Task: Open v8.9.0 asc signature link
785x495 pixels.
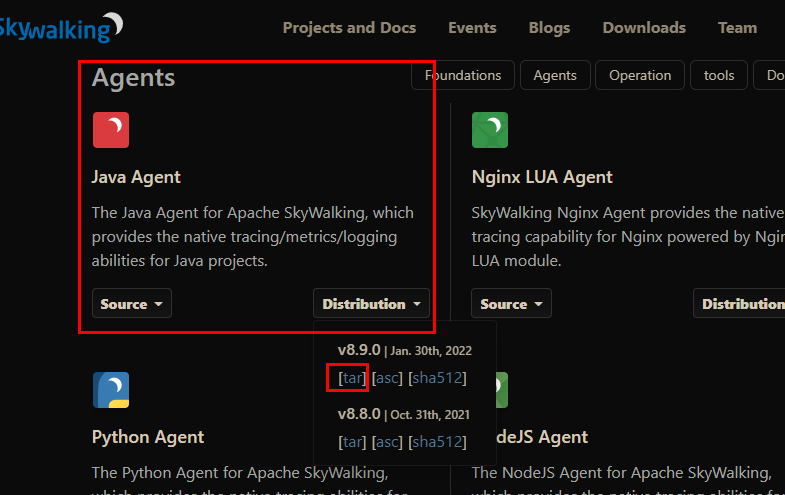Action: pos(387,378)
